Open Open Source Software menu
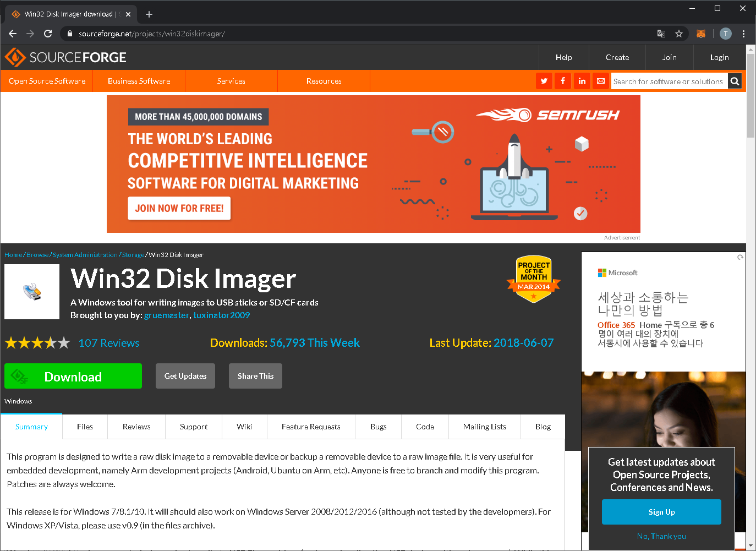 tap(47, 81)
